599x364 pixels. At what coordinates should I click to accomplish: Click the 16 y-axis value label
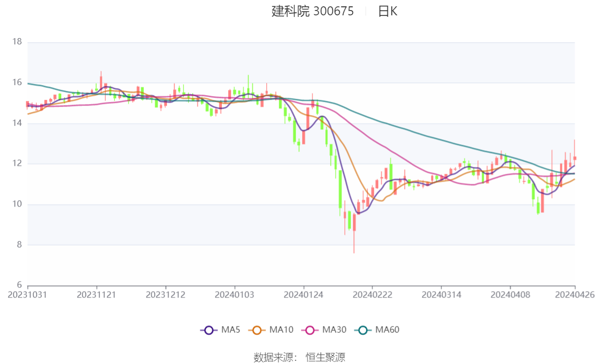[17, 82]
